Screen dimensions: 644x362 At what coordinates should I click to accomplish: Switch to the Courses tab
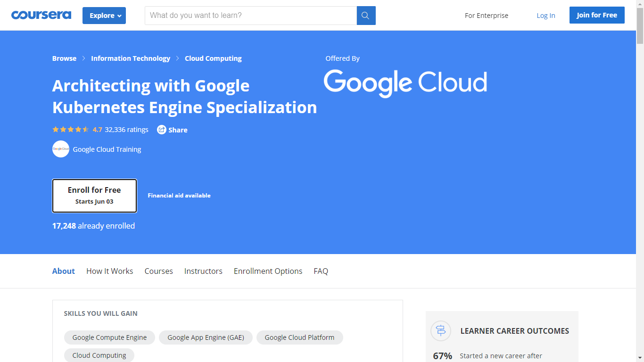click(x=158, y=271)
